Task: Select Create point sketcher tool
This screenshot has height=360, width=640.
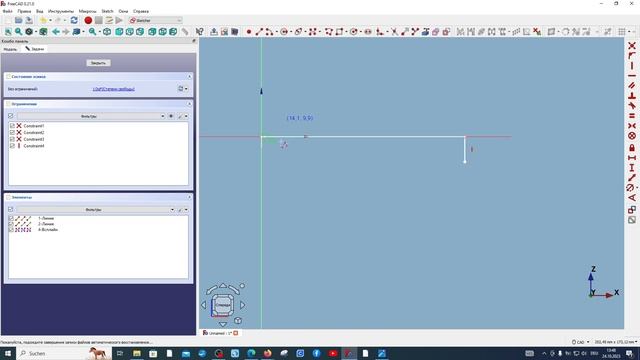Action: pos(249,31)
